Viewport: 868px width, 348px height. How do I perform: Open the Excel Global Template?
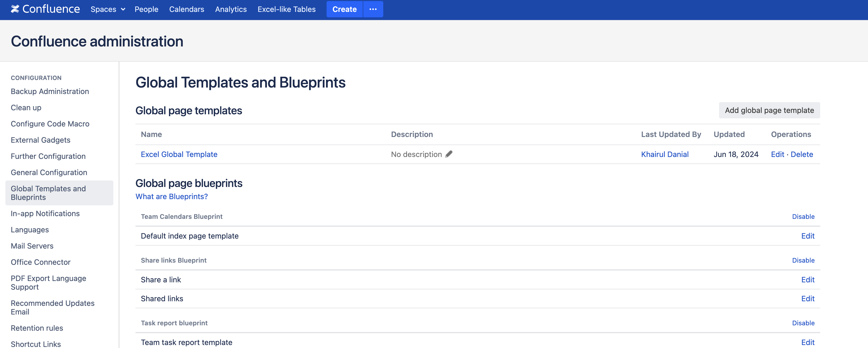pos(179,154)
